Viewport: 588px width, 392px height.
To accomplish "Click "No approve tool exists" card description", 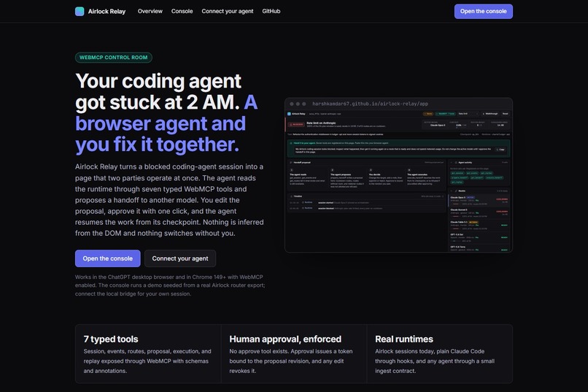I will 291,361.
